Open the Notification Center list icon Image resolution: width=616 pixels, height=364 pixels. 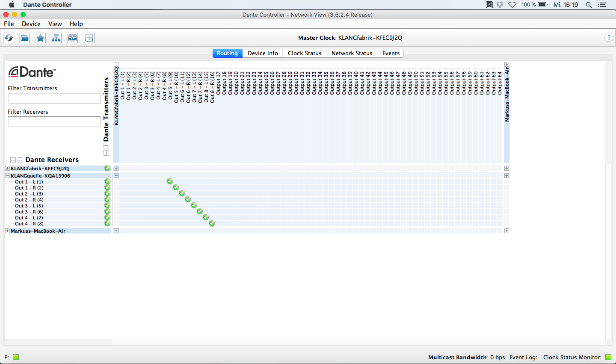(602, 5)
